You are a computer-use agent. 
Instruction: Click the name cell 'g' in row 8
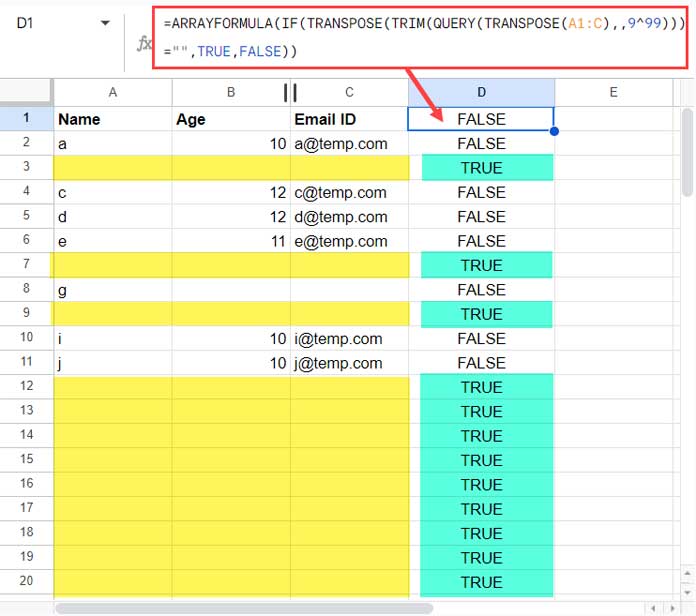point(113,290)
